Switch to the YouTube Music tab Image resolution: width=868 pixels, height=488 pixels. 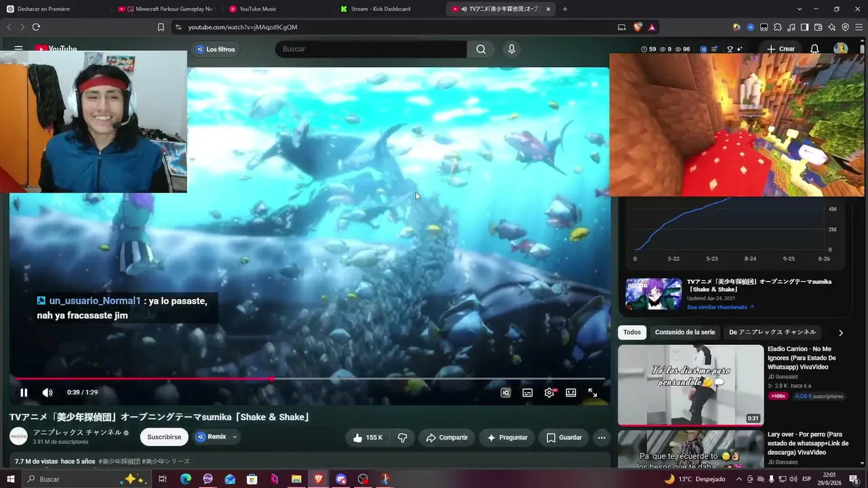[278, 9]
